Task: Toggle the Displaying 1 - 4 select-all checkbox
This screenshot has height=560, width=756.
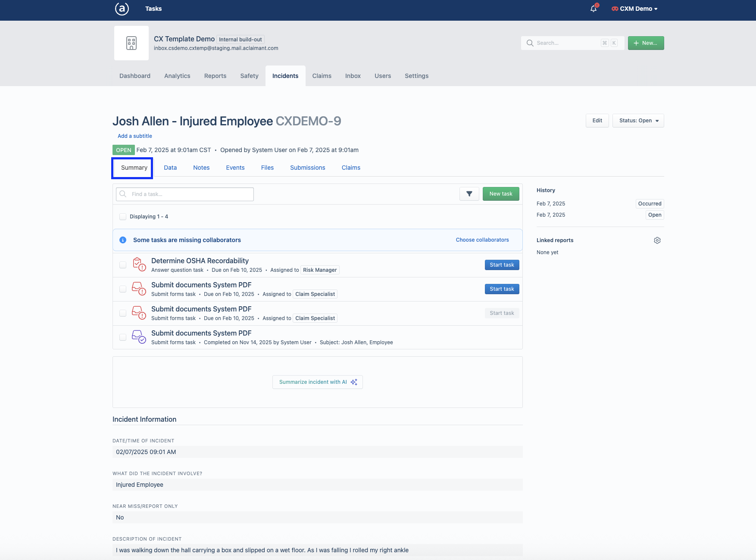Action: pyautogui.click(x=123, y=217)
